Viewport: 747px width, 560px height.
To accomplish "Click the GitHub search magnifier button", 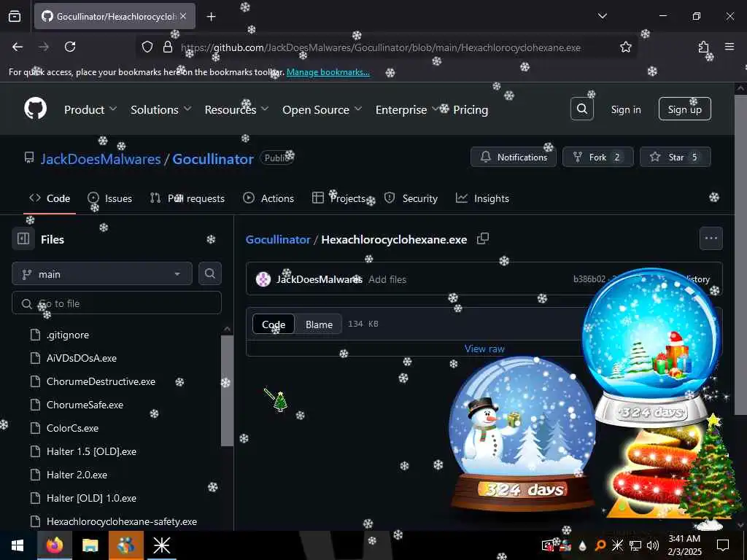I will click(x=581, y=109).
